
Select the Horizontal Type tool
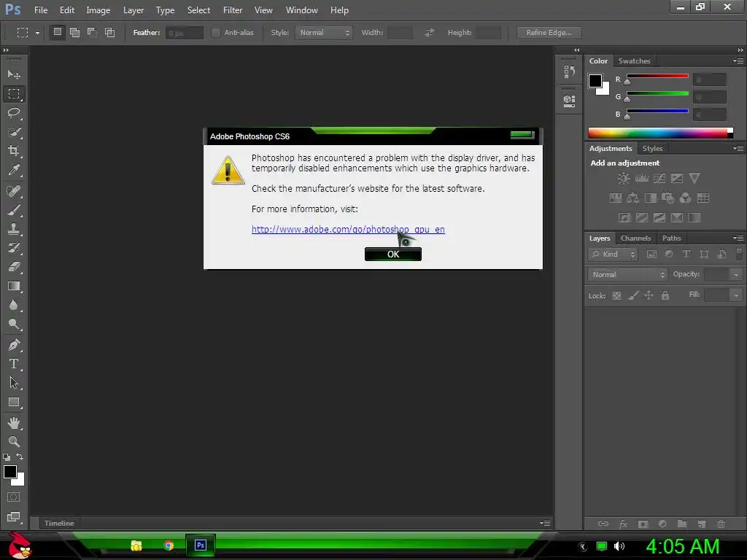tap(14, 364)
